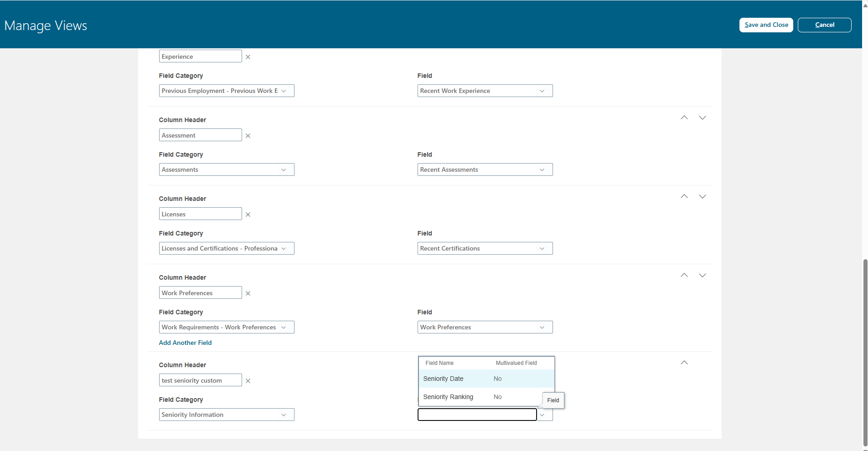This screenshot has height=451, width=868.
Task: Move the Work Preferences column down
Action: click(703, 275)
